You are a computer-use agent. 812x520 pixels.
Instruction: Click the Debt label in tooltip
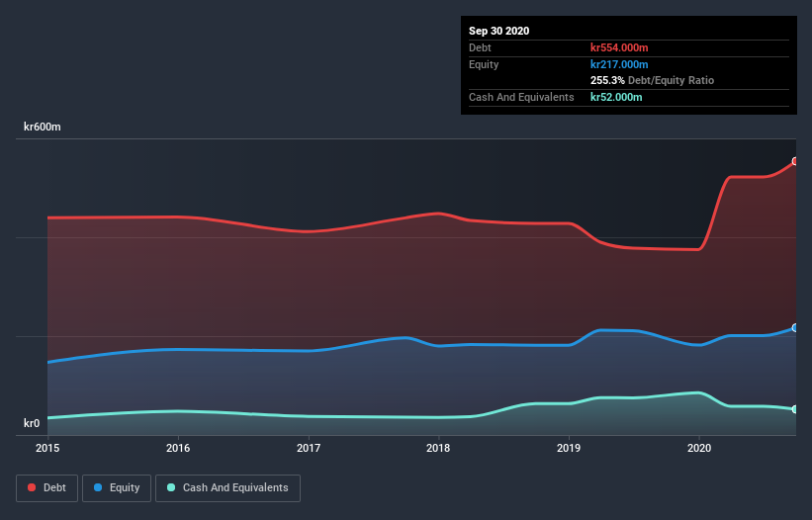click(x=480, y=47)
